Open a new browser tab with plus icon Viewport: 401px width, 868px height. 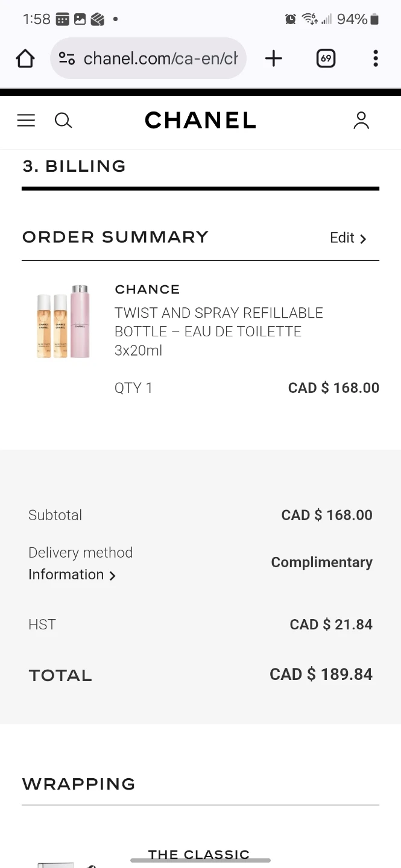(274, 58)
